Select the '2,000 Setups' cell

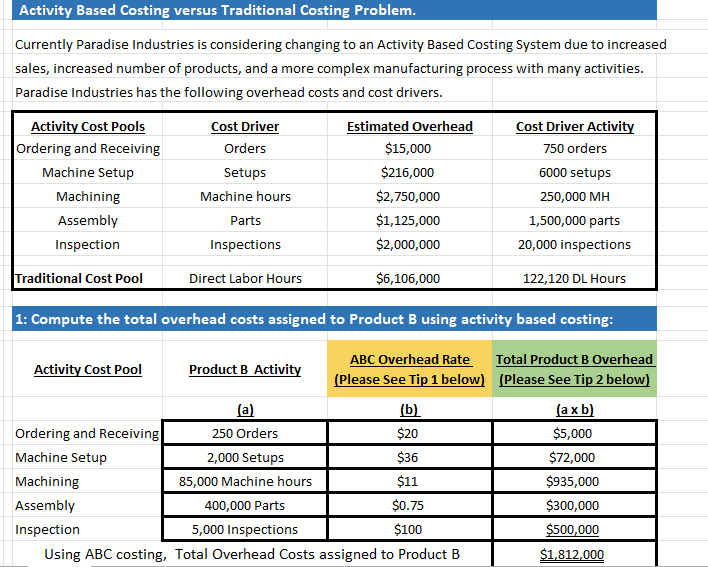[x=245, y=457]
